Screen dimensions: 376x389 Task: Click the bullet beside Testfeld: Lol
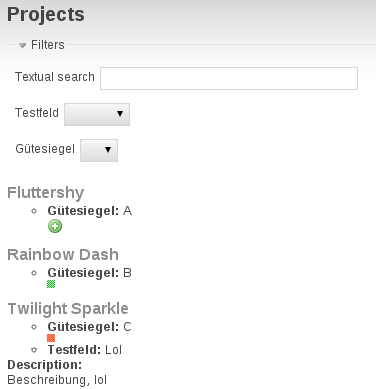[x=34, y=350]
